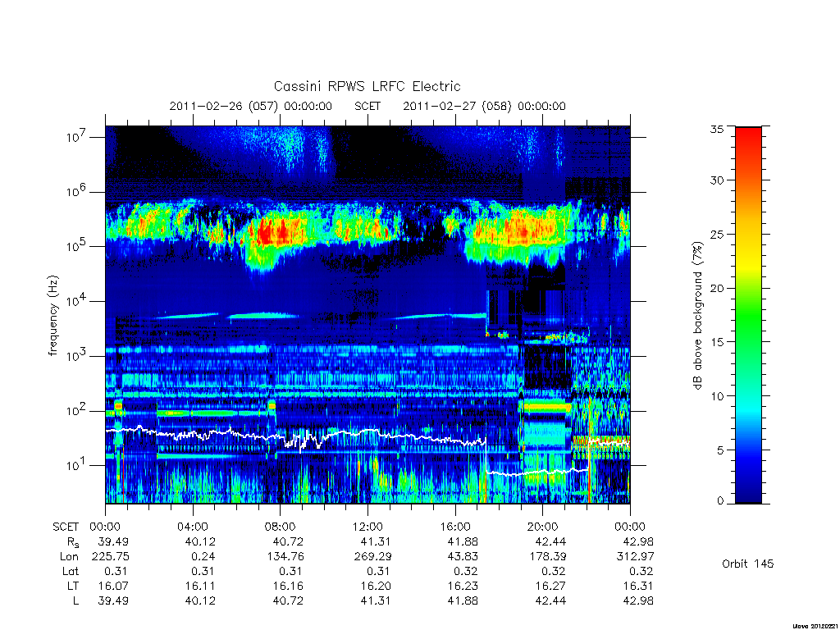Image resolution: width=840 pixels, height=630 pixels.
Task: Click 41.88 in the Rs row
Action: [x=463, y=542]
